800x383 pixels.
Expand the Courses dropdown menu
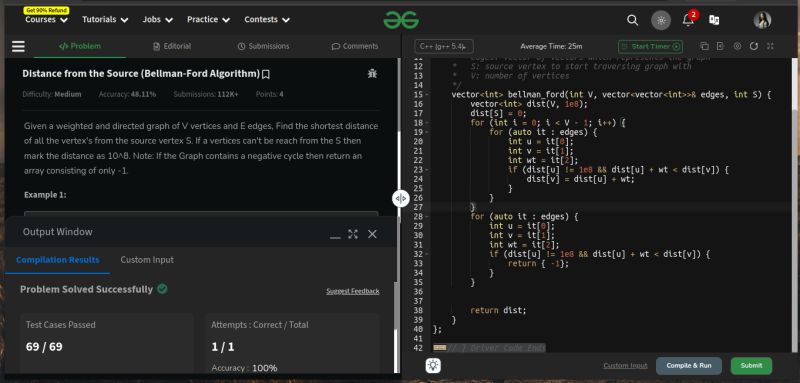pyautogui.click(x=46, y=19)
